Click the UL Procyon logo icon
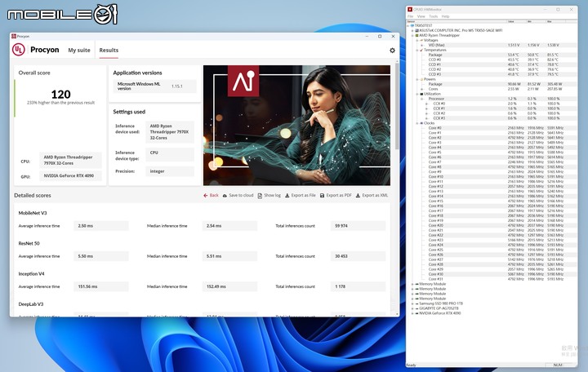The height and width of the screenshot is (372, 588). pos(18,50)
